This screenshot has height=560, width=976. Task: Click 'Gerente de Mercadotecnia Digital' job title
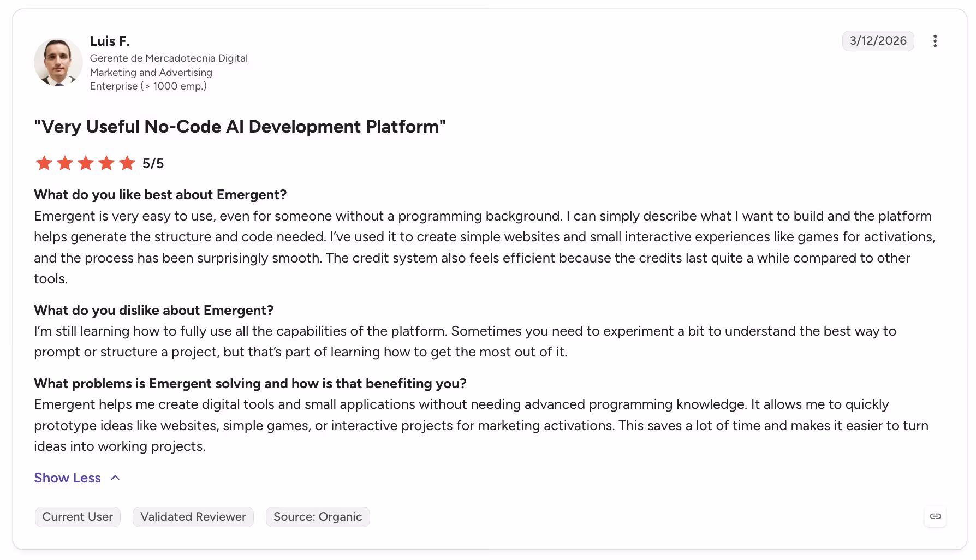pos(169,58)
